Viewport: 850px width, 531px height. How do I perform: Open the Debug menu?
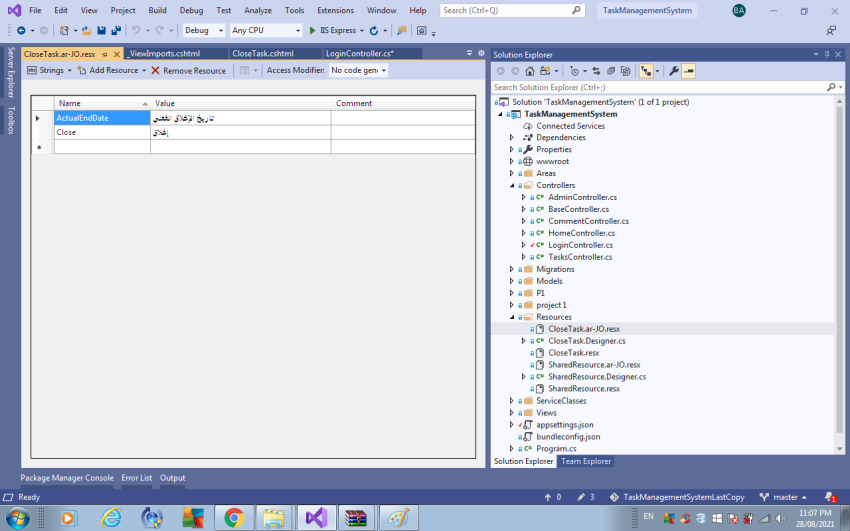[191, 10]
